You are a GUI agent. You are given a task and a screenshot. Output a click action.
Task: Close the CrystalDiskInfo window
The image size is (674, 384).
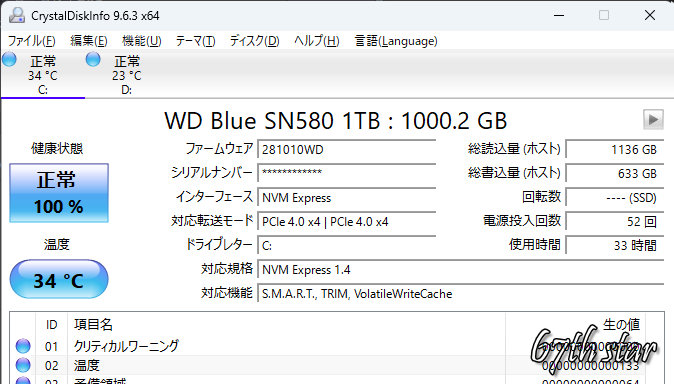650,15
